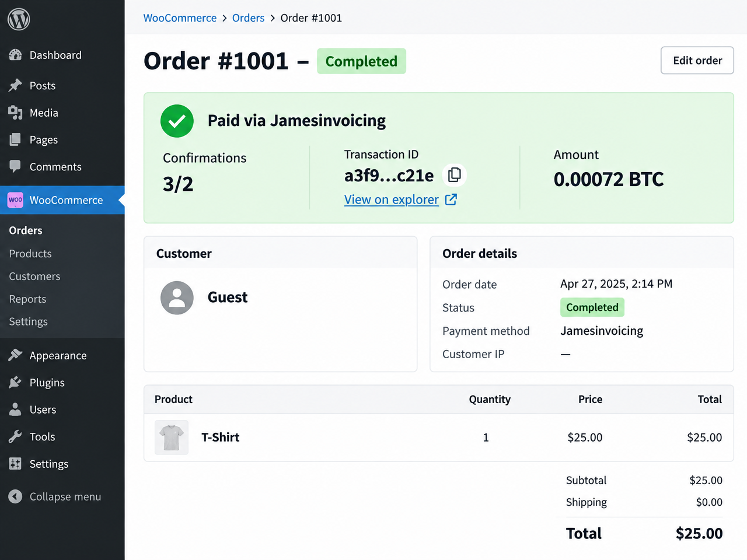Screen dimensions: 747x560
Task: Click the green paid checkmark icon
Action: pos(177,121)
